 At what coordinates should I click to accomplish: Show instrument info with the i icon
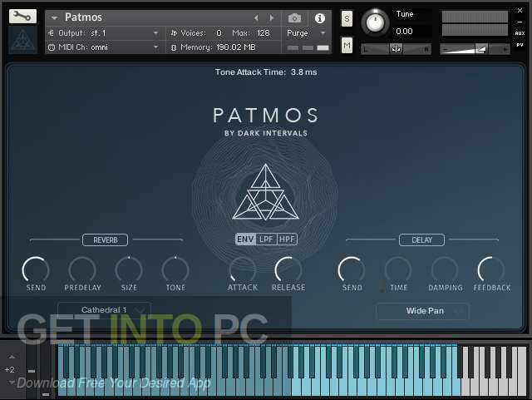(319, 18)
